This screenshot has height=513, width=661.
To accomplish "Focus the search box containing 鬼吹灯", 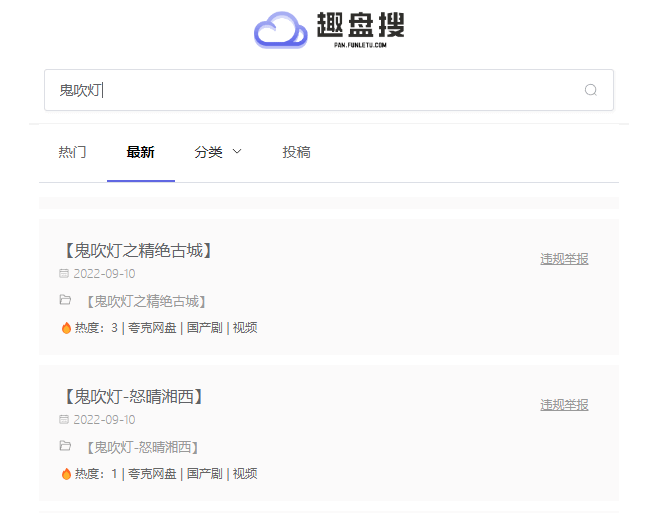I will [329, 90].
